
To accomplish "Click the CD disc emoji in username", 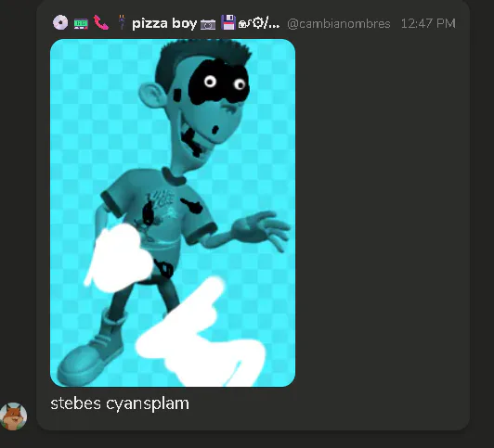I will (59, 23).
